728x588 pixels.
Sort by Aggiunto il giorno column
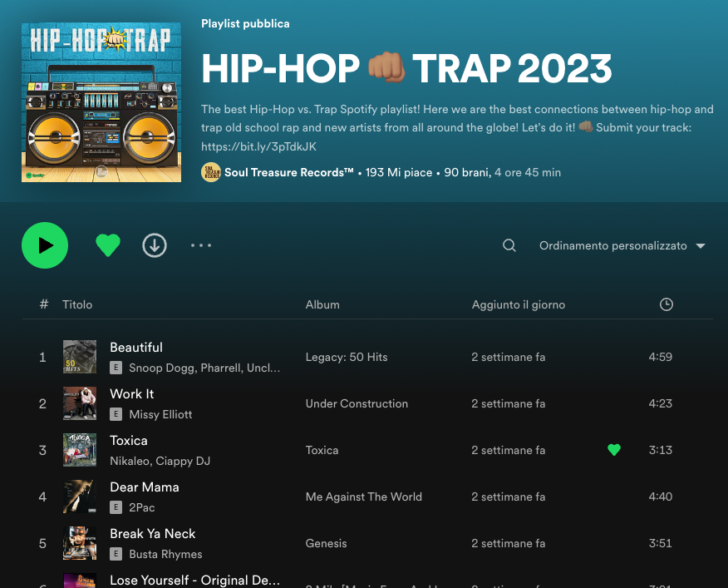point(519,304)
